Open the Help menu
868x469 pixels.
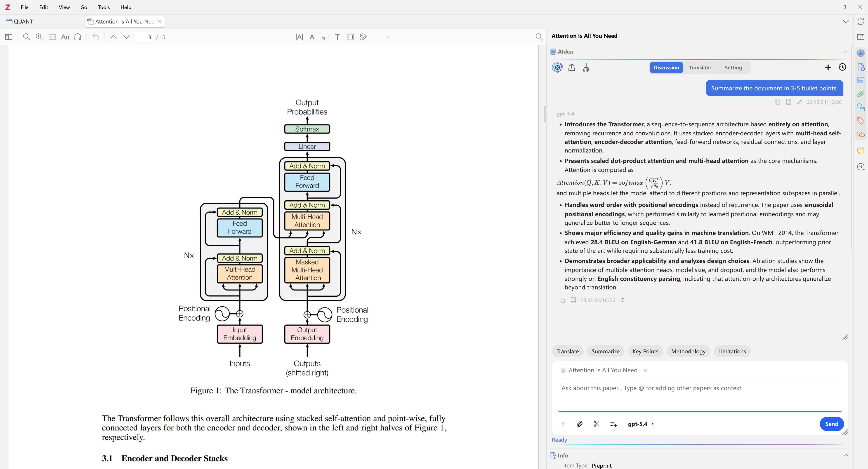(x=126, y=7)
